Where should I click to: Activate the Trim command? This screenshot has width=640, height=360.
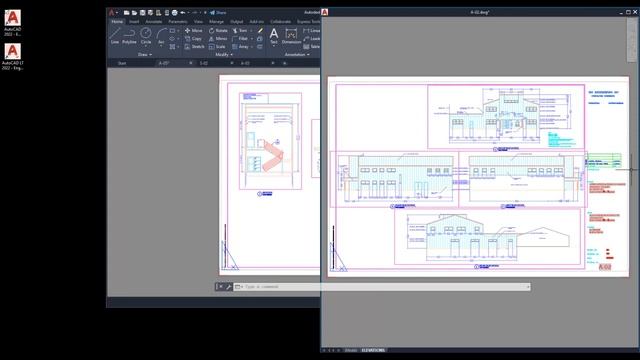[240, 31]
